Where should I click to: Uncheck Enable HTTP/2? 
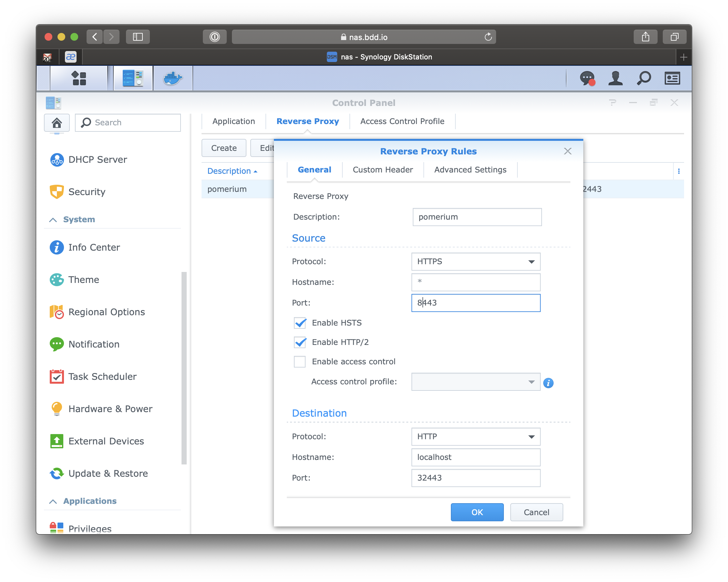pos(299,342)
